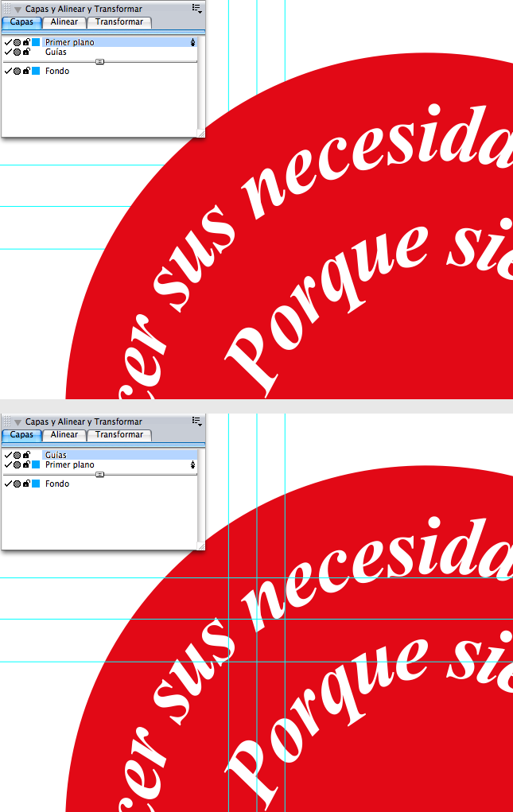Select highlighted Primer plano layer name
The image size is (513, 812).
point(70,42)
